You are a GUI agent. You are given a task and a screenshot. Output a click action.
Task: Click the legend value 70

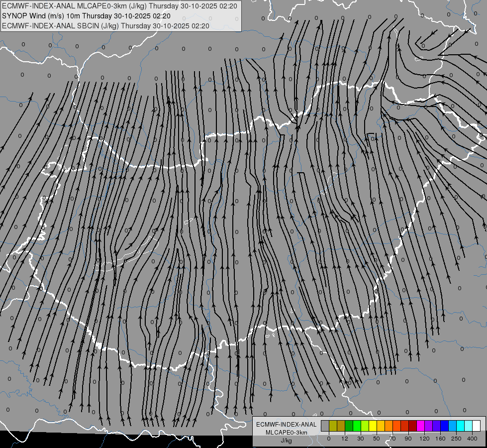pyautogui.click(x=392, y=439)
